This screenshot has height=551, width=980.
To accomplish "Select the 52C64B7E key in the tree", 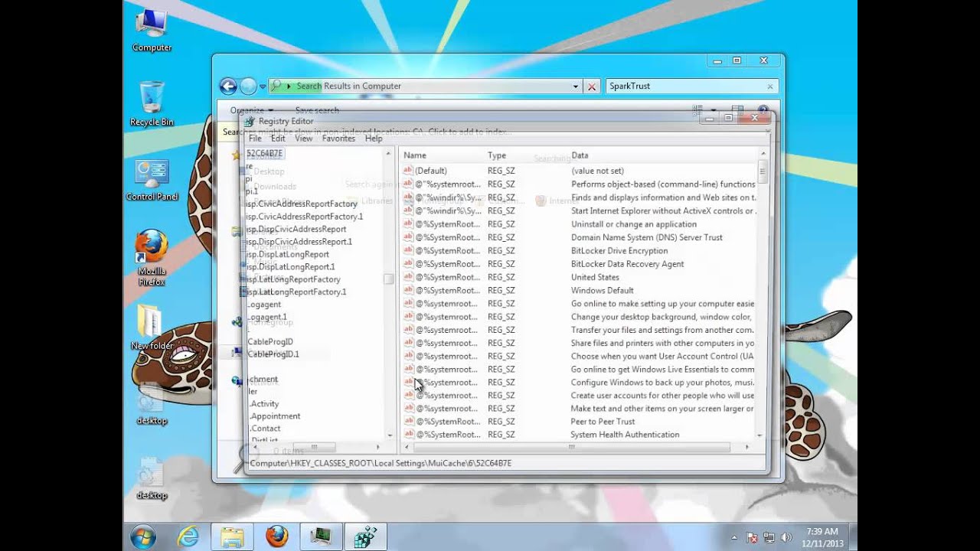I will (265, 154).
